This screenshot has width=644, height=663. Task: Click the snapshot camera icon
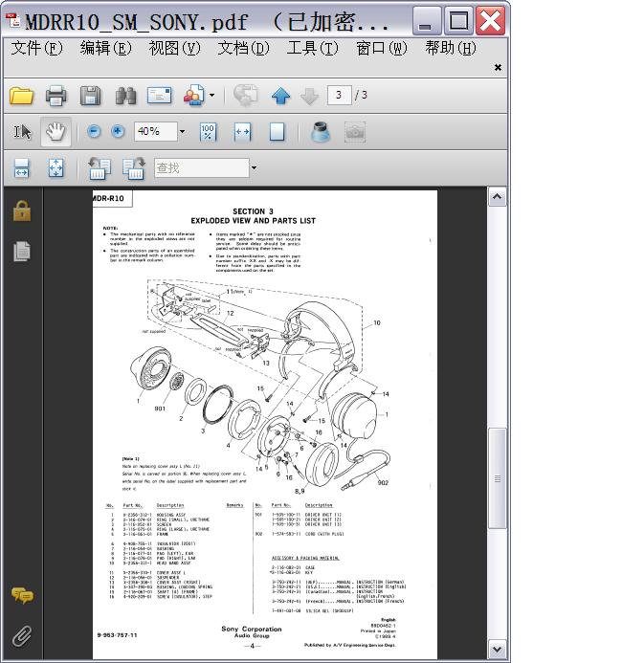point(355,132)
